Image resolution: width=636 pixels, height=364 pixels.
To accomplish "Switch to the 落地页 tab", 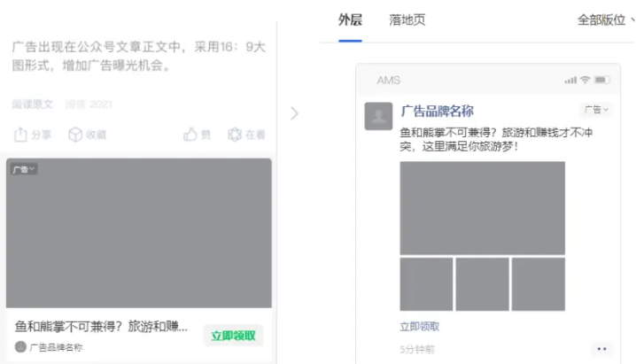I will pos(407,19).
